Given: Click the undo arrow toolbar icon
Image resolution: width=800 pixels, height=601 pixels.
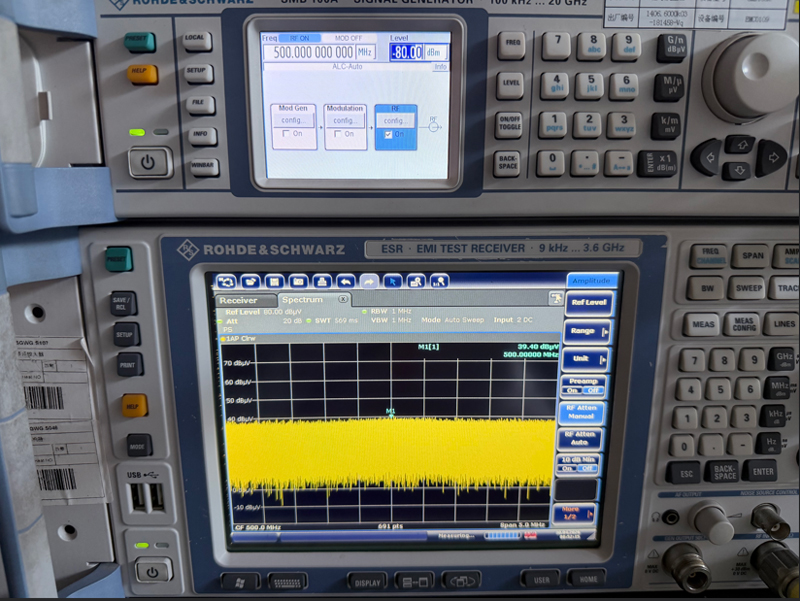Looking at the screenshot, I should (x=346, y=282).
